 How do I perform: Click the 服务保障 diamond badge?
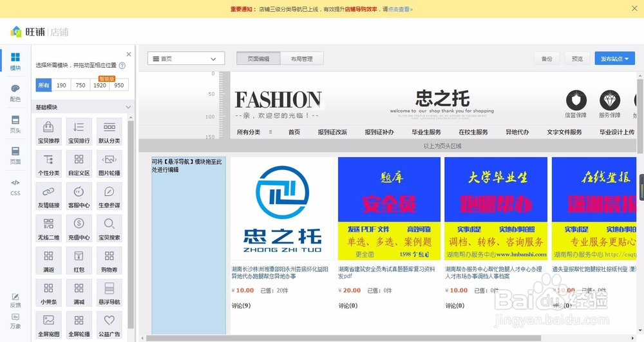pos(609,104)
